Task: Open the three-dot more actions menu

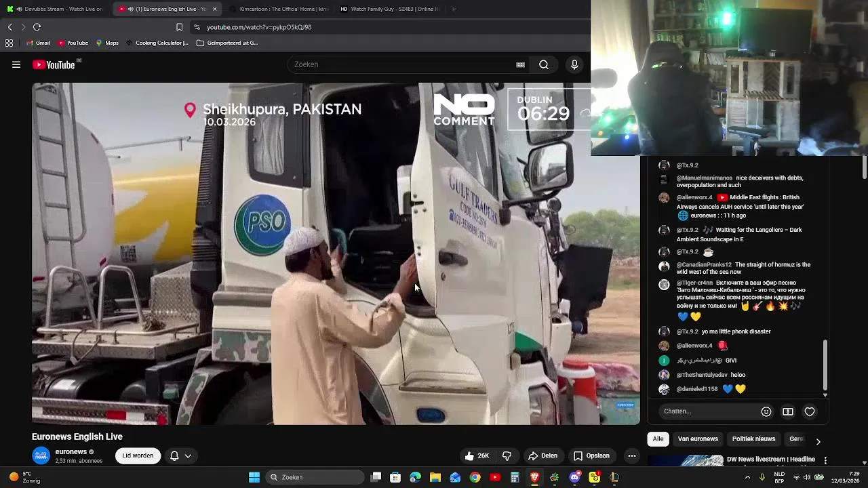Action: (632, 456)
